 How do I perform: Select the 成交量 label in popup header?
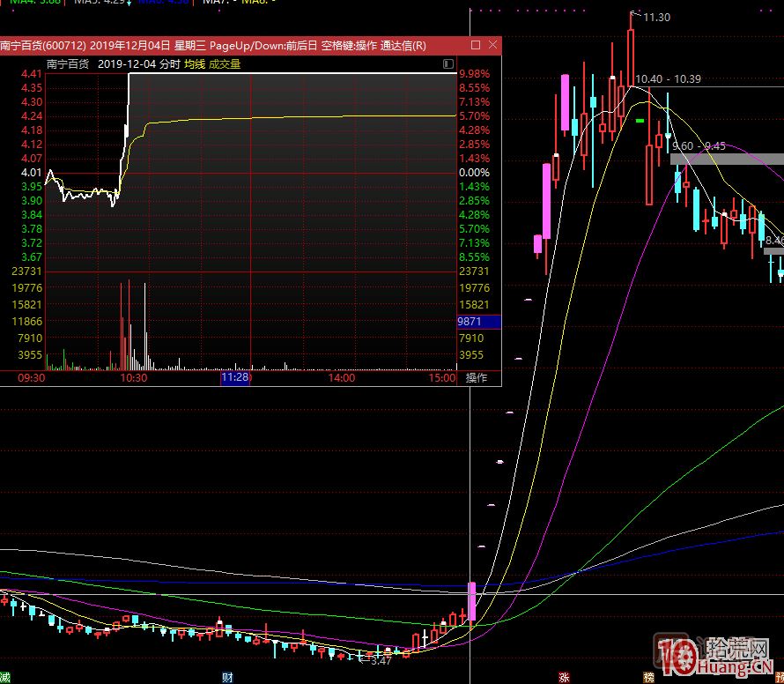pyautogui.click(x=225, y=64)
